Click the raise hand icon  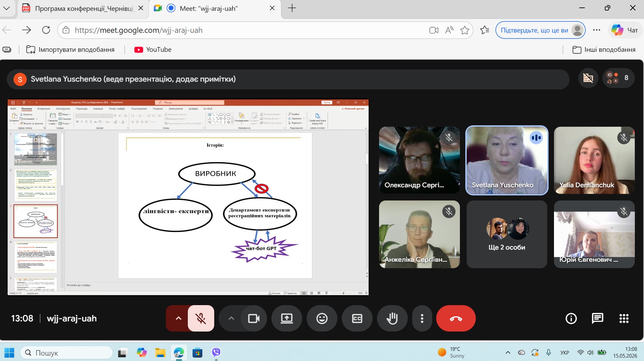point(392,318)
